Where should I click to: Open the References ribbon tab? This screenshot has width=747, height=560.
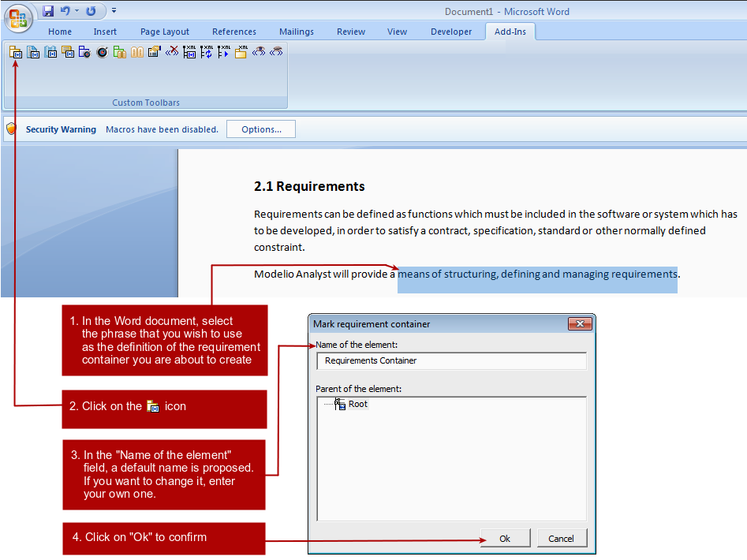pos(234,32)
